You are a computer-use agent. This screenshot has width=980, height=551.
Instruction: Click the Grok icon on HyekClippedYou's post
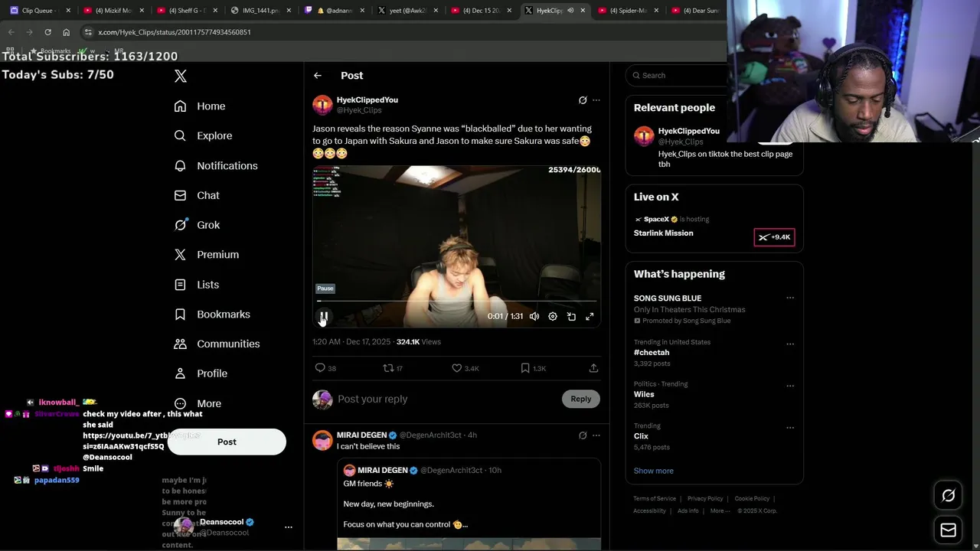583,100
